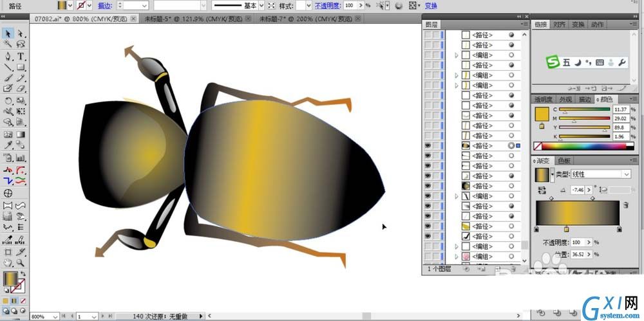The image size is (644, 321).
Task: Click the 描边 link in control bar
Action: click(104, 6)
